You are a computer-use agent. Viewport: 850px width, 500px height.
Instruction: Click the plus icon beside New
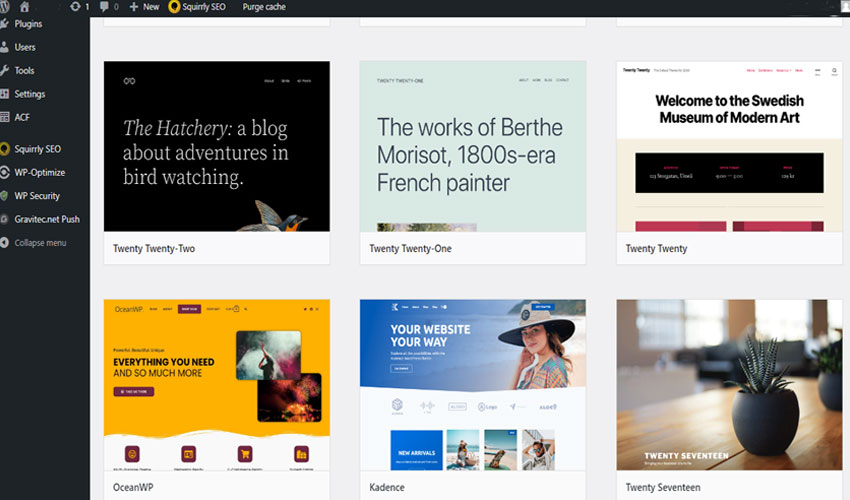(134, 7)
